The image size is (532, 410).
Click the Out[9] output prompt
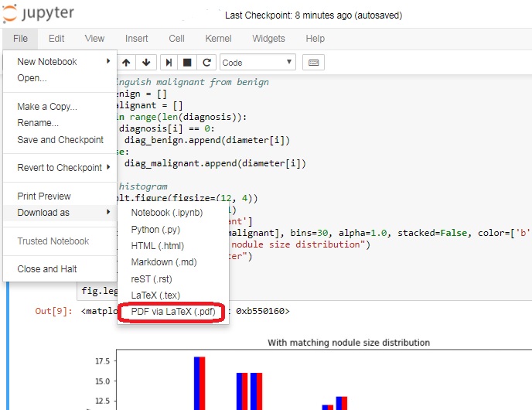53,311
